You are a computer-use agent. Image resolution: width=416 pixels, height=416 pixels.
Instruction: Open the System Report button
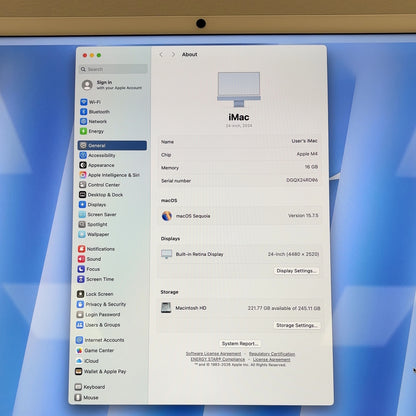click(x=240, y=343)
